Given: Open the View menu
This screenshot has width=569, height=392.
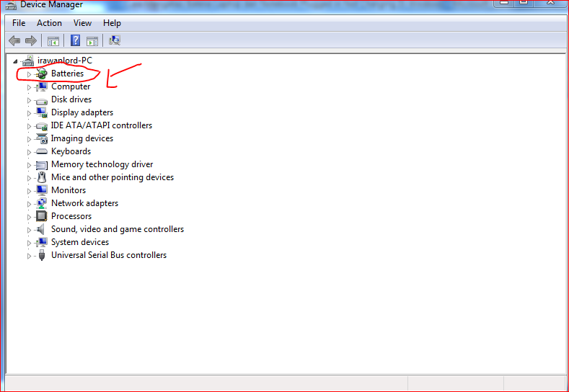Looking at the screenshot, I should pyautogui.click(x=82, y=23).
